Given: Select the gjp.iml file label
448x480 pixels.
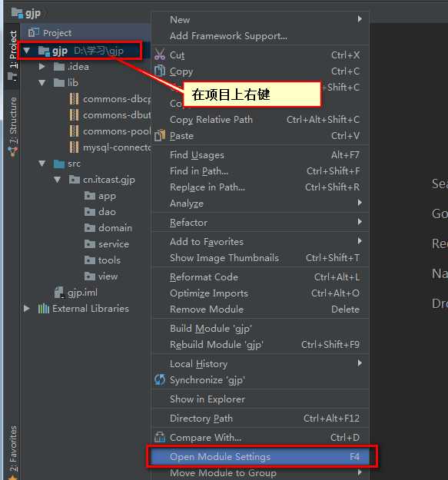Looking at the screenshot, I should (x=82, y=293).
